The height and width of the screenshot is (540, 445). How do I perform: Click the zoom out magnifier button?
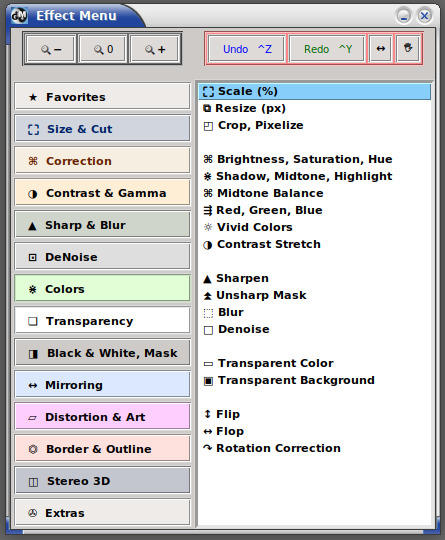(x=51, y=49)
